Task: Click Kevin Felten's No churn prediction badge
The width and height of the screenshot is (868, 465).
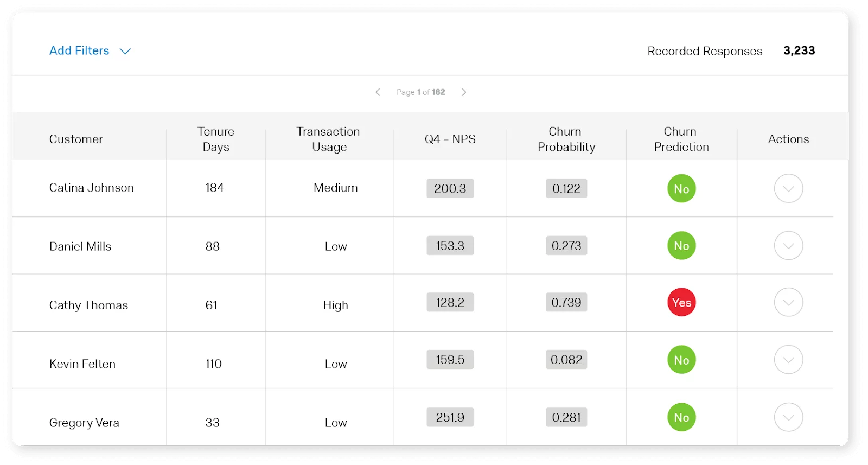Action: click(681, 360)
